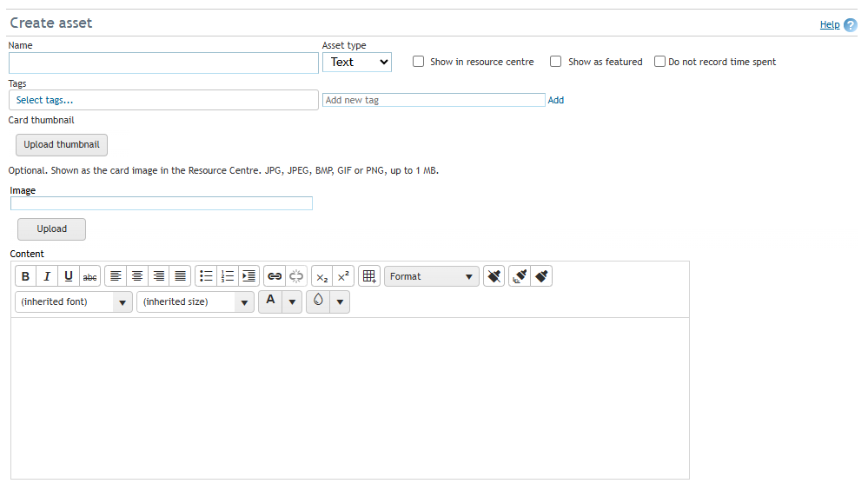Align text left

pos(116,276)
